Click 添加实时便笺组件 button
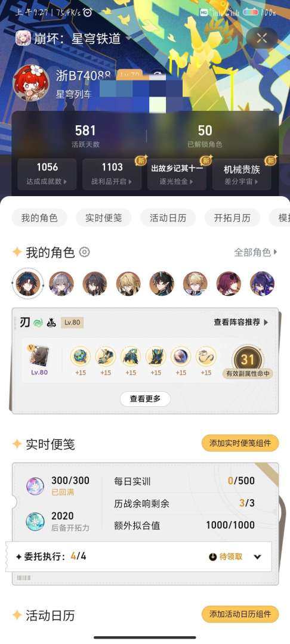This screenshot has width=290, height=644. (x=240, y=443)
